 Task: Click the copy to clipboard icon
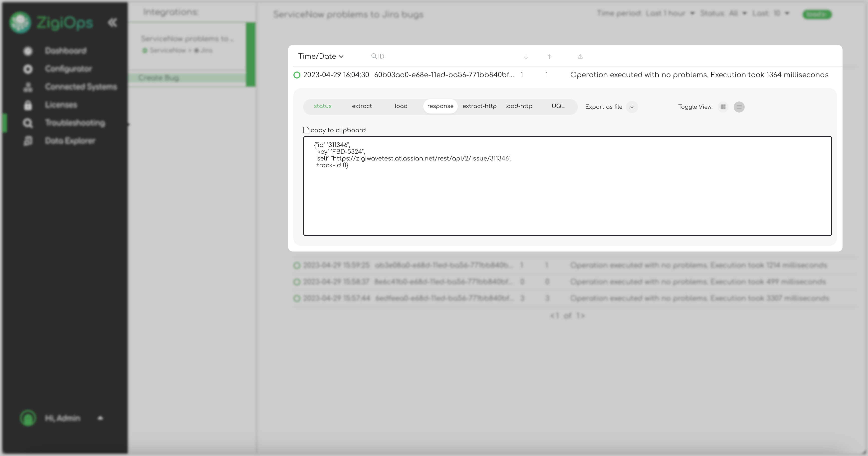click(x=306, y=130)
